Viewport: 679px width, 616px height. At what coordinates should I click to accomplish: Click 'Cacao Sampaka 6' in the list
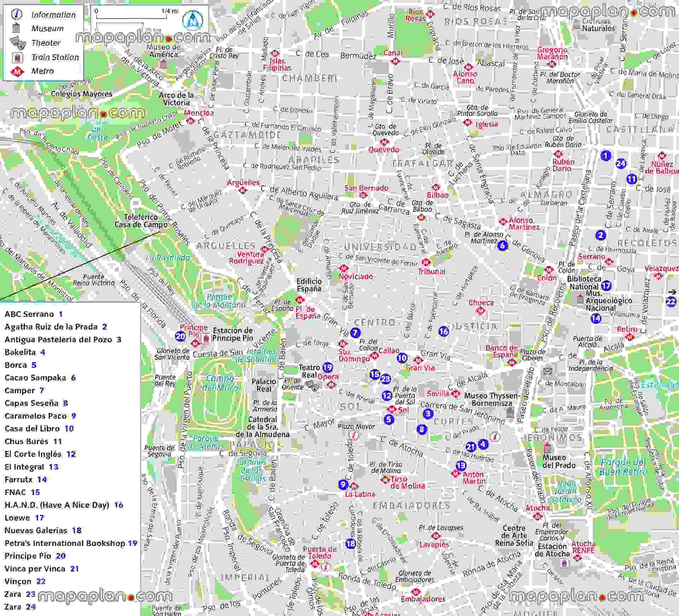[40, 378]
